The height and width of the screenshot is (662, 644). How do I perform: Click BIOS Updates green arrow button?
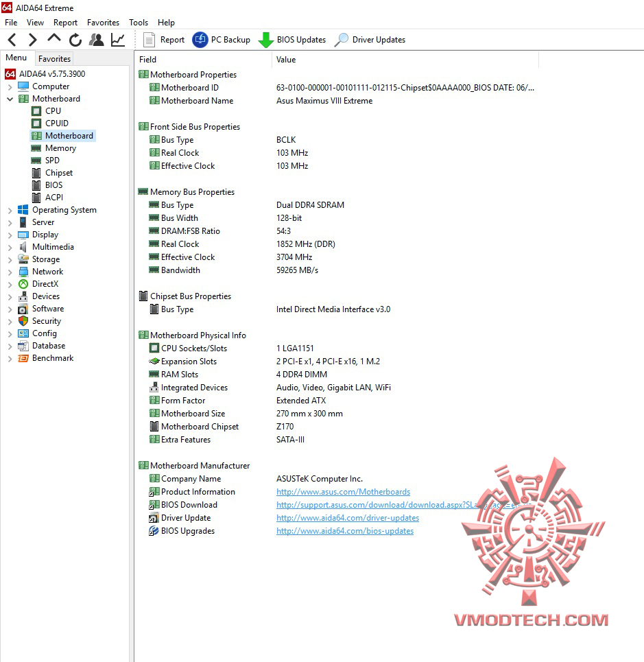[292, 40]
